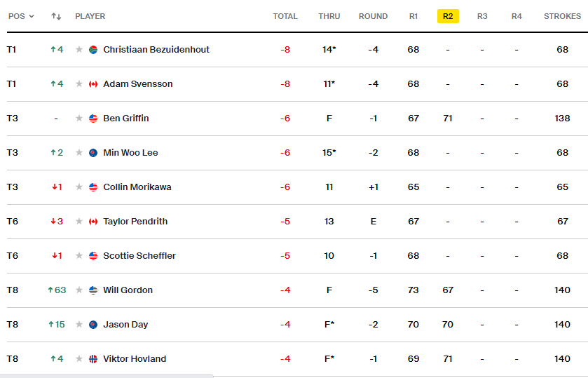
Task: Click the movement arrows sort icon
Action: [x=56, y=16]
